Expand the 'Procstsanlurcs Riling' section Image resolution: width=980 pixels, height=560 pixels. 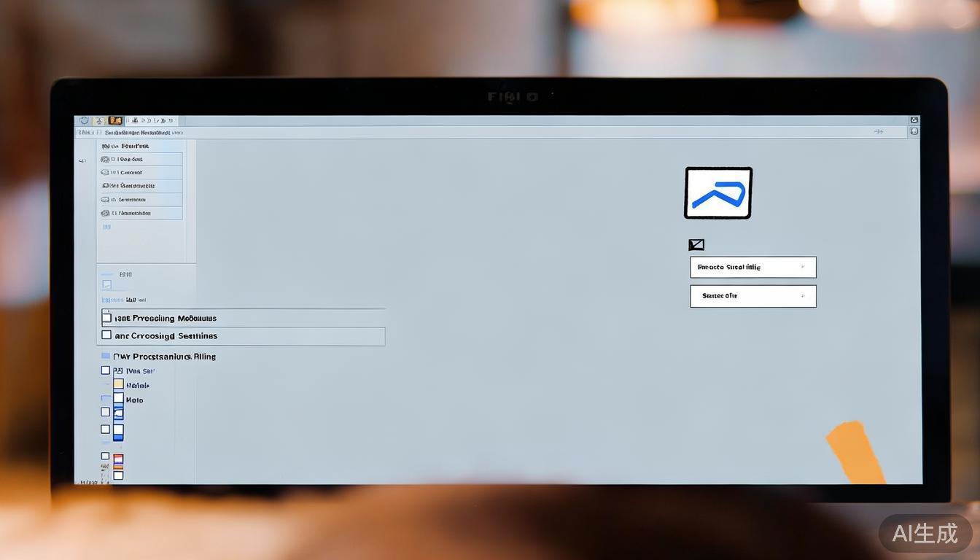164,357
